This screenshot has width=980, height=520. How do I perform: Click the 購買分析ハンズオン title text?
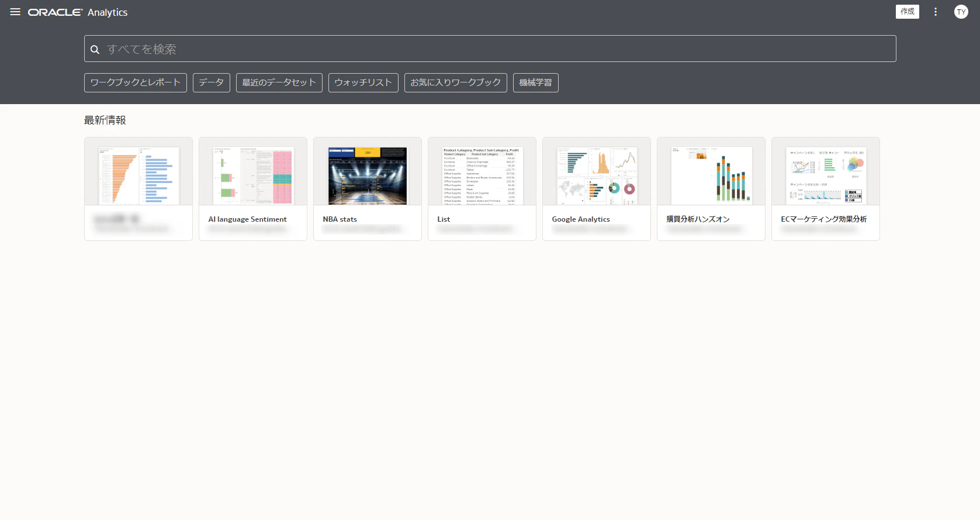coord(698,219)
